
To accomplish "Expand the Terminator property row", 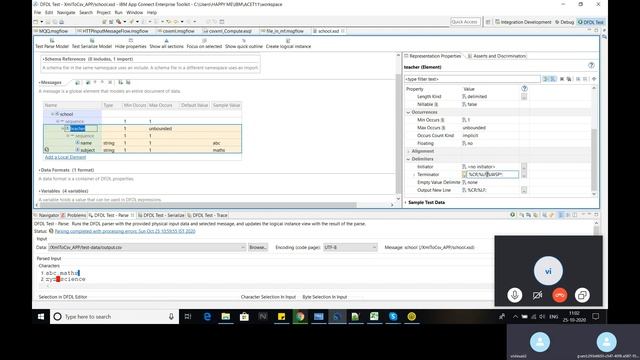I will coord(414,175).
